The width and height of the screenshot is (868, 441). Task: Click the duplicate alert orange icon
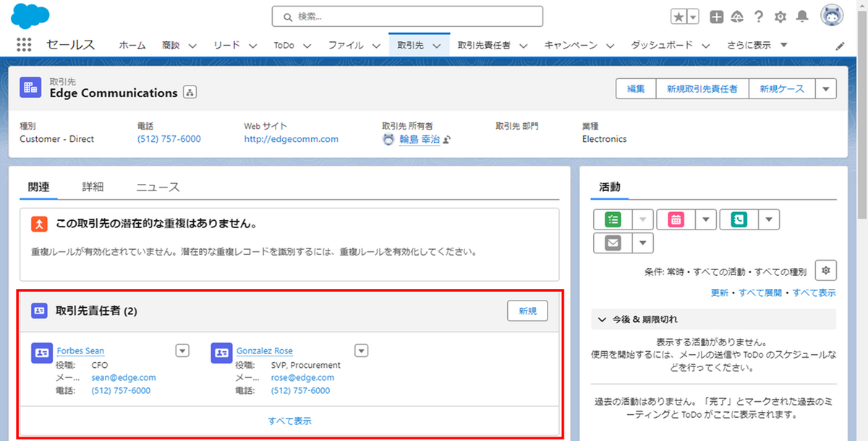tap(39, 224)
